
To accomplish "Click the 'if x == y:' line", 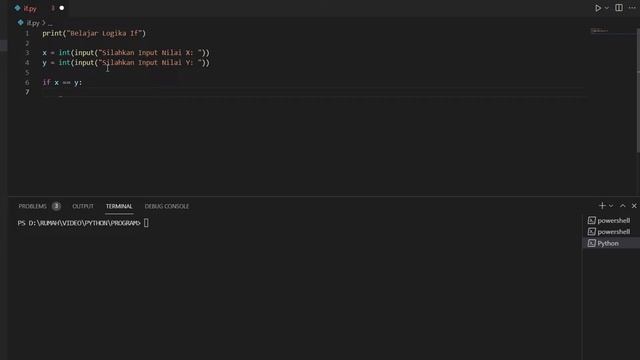I will 62,82.
